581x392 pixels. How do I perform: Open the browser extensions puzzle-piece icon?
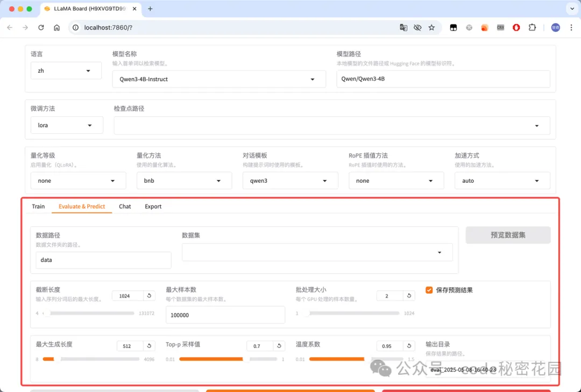tap(532, 27)
